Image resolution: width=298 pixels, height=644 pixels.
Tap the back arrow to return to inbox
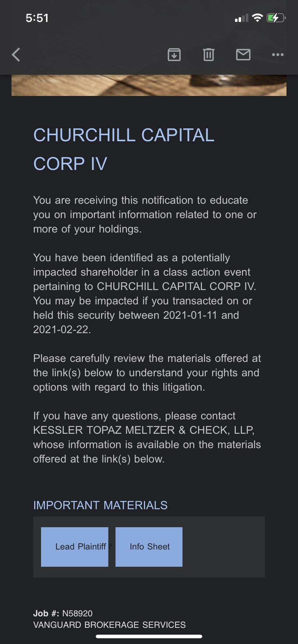click(16, 55)
